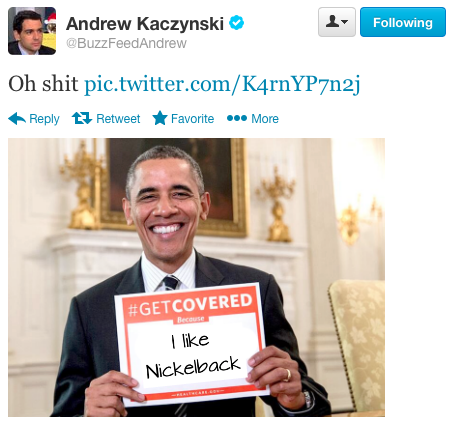Image resolution: width=453 pixels, height=426 pixels.
Task: Select the Reply text label
Action: click(44, 119)
